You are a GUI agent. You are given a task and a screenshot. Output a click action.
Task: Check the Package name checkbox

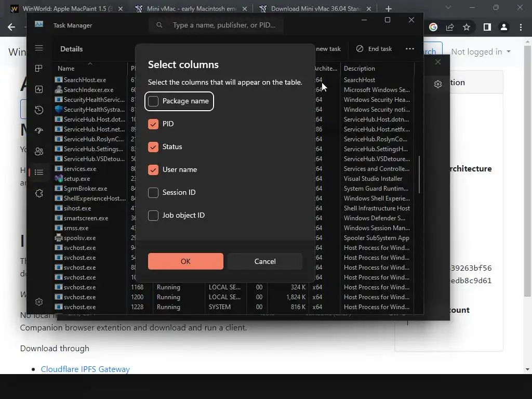click(153, 101)
